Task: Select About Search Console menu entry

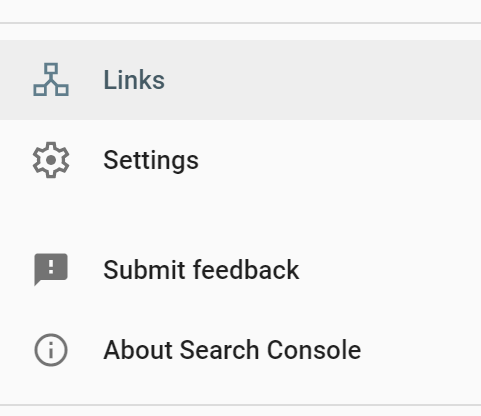Action: click(240, 350)
